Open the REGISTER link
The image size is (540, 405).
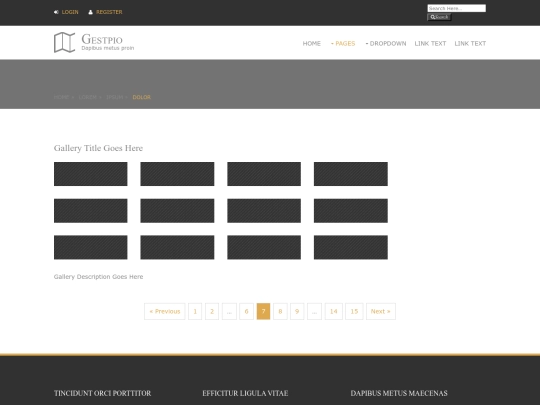(109, 12)
